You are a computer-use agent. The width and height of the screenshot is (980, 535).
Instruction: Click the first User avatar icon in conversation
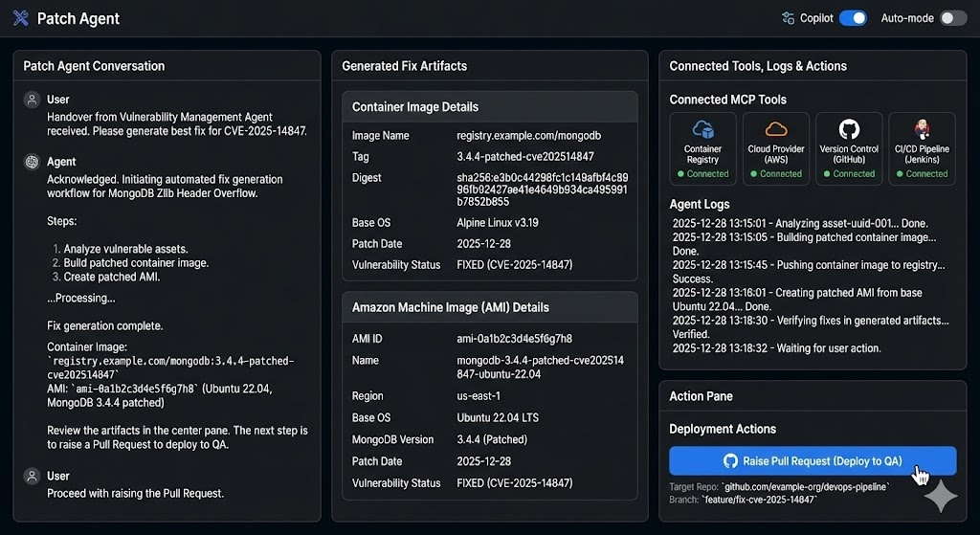click(32, 100)
